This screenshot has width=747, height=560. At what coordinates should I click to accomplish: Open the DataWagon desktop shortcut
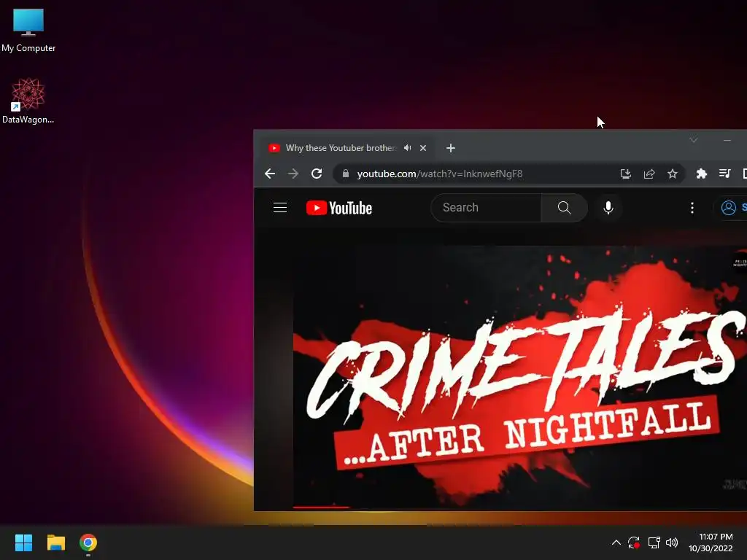click(x=28, y=101)
